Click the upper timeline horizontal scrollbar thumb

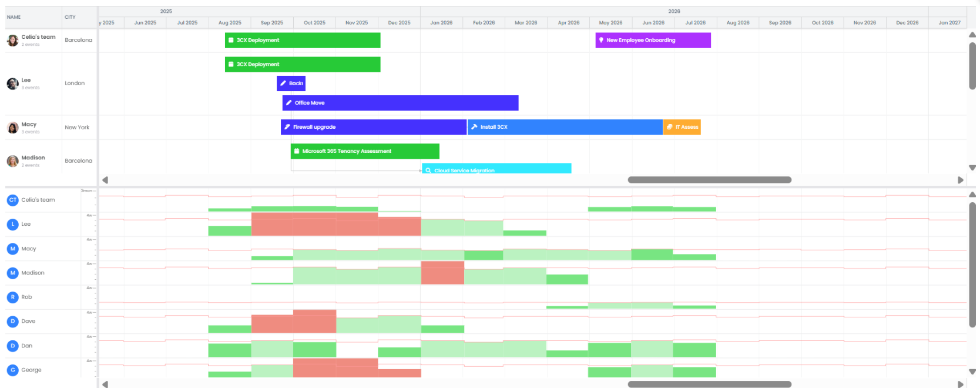click(710, 180)
